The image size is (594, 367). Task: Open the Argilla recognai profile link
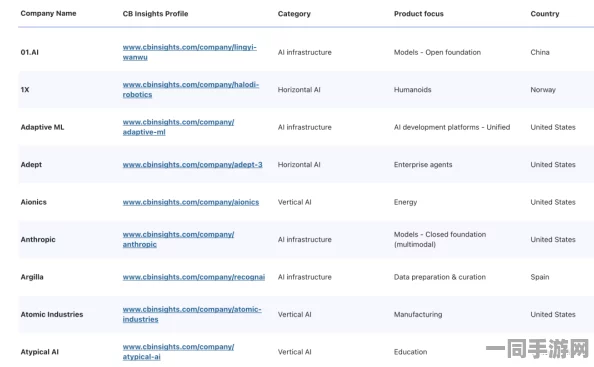click(194, 277)
